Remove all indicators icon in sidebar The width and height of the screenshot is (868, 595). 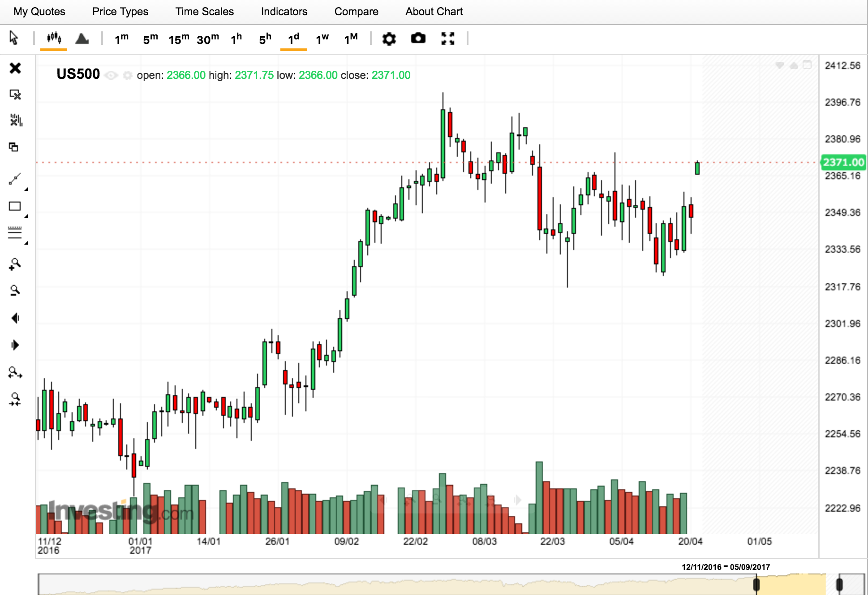(16, 120)
